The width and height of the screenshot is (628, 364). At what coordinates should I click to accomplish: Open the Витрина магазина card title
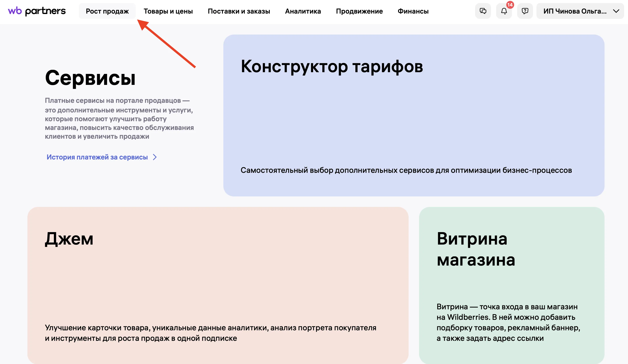(475, 249)
